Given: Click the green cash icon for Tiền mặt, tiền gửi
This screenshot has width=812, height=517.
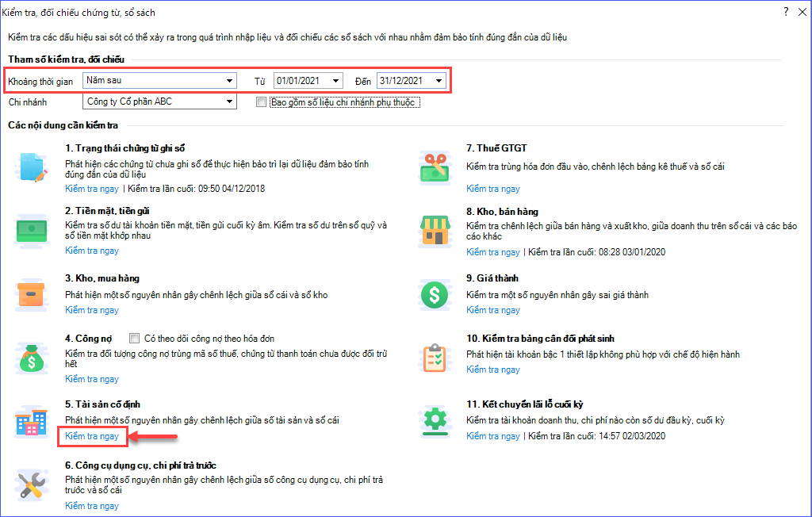Looking at the screenshot, I should (31, 230).
